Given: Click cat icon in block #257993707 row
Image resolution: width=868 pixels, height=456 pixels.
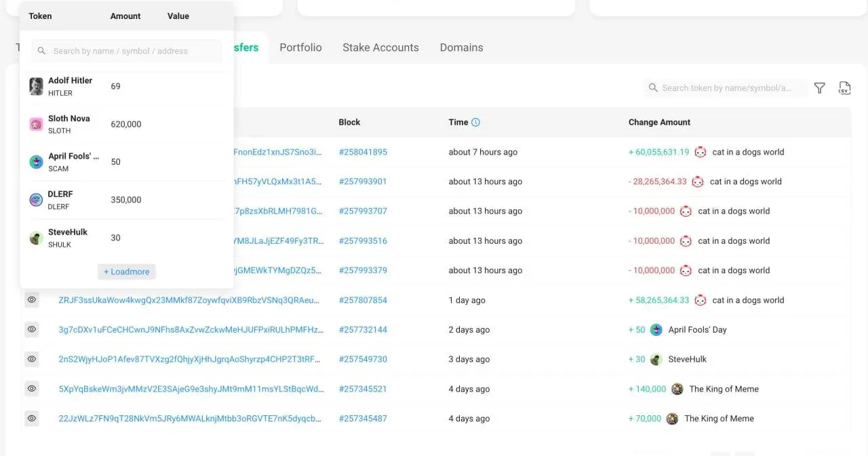Looking at the screenshot, I should [686, 211].
